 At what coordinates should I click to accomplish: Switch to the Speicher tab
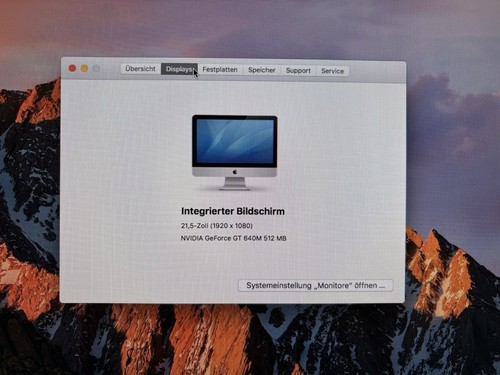pos(262,70)
